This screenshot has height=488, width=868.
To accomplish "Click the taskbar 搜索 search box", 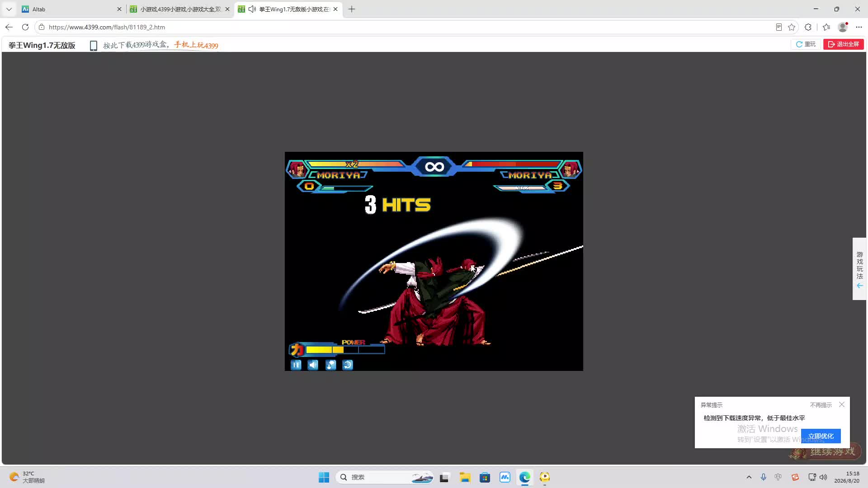I will click(385, 477).
